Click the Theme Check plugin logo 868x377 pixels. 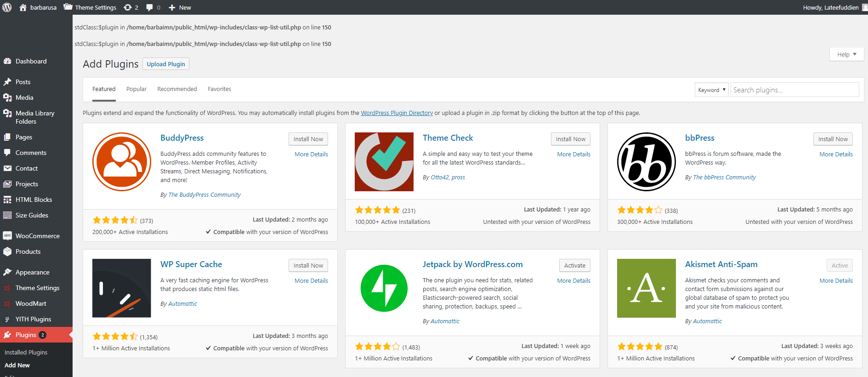(384, 162)
